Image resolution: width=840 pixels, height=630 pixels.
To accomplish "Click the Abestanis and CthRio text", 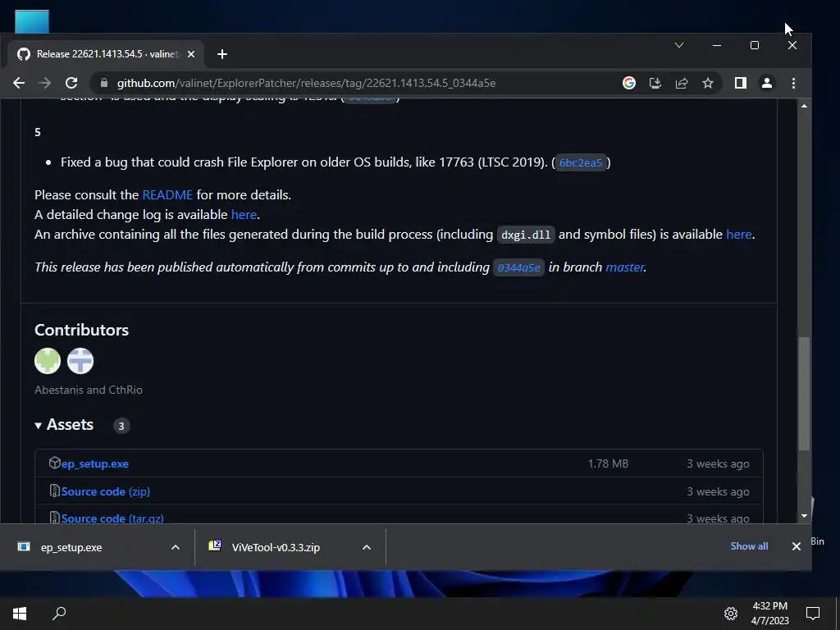I will click(x=89, y=390).
